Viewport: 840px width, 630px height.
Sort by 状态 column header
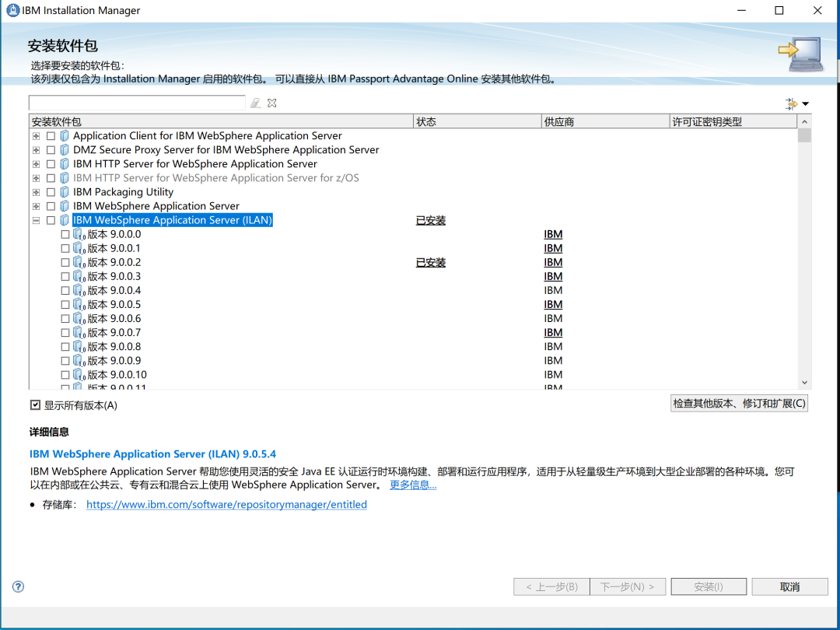click(x=478, y=121)
